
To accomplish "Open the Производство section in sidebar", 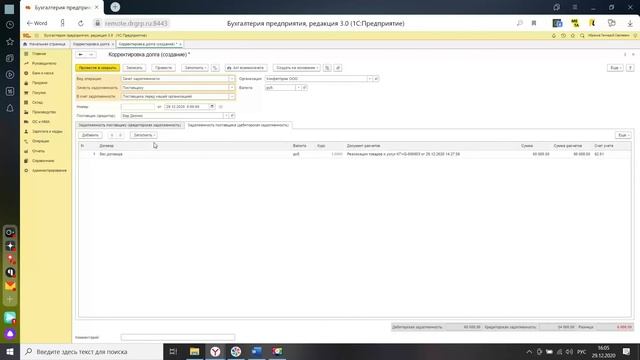I will point(44,112).
